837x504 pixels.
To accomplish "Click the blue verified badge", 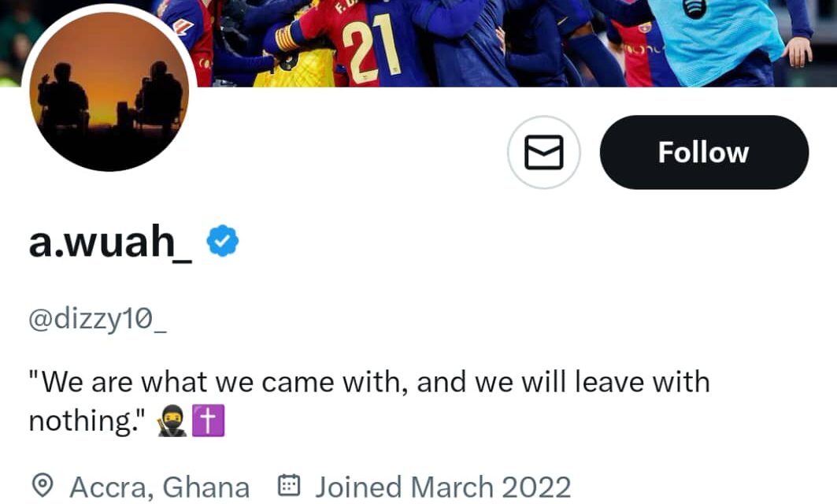I will click(223, 243).
